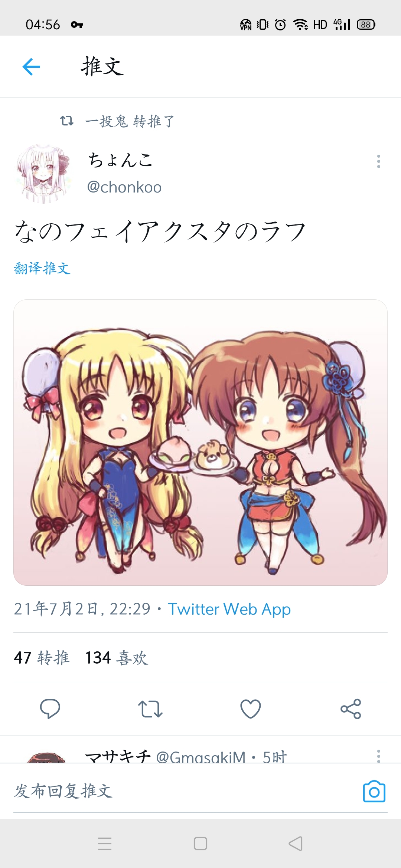Image resolution: width=401 pixels, height=868 pixels.
Task: View the 47 转推 retweets list
Action: click(x=42, y=658)
